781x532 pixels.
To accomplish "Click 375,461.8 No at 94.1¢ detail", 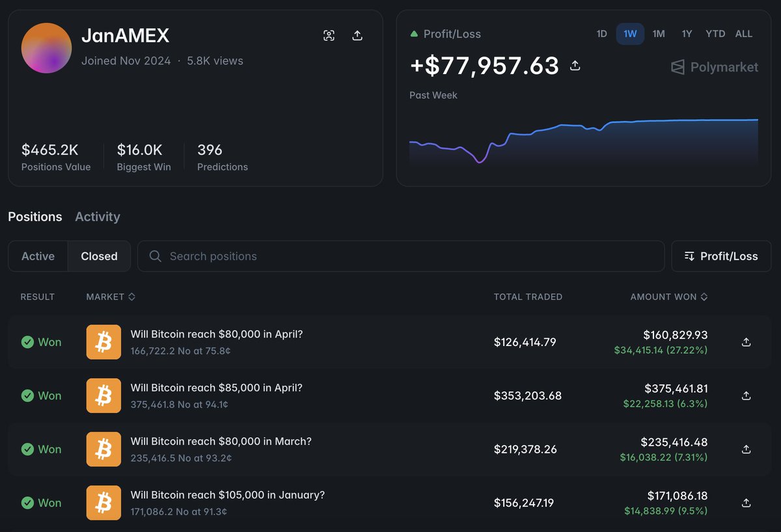I will click(179, 405).
